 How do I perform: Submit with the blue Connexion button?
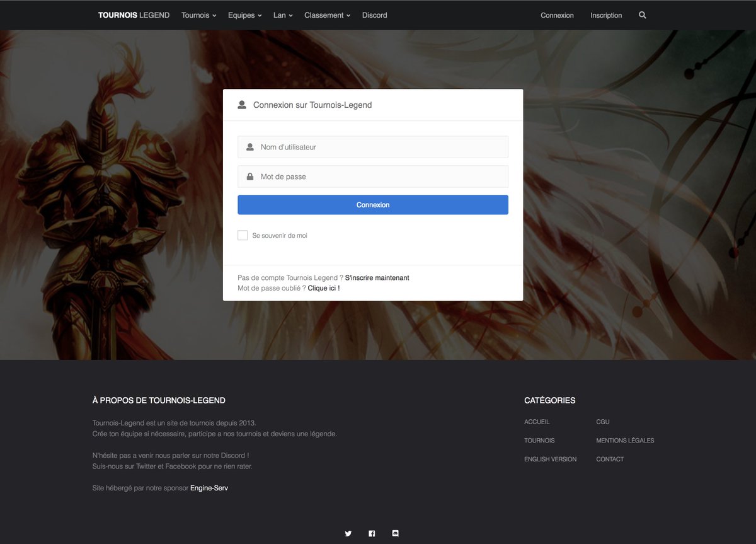tap(373, 205)
